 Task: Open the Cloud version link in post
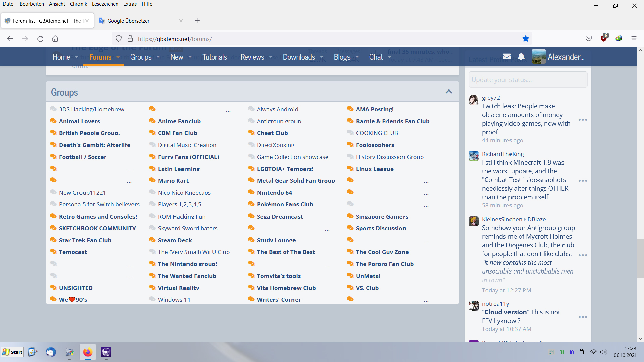coord(505,312)
